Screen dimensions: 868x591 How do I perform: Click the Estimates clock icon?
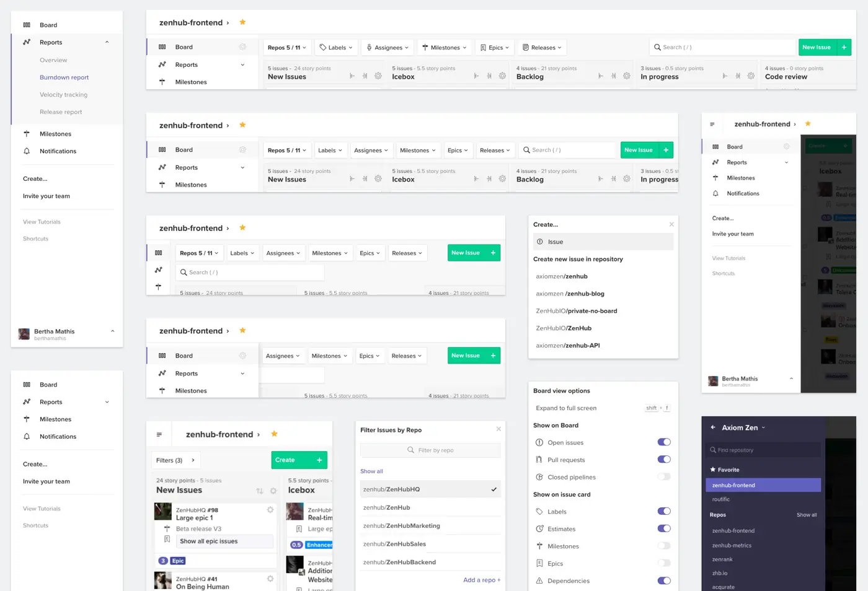(x=539, y=529)
